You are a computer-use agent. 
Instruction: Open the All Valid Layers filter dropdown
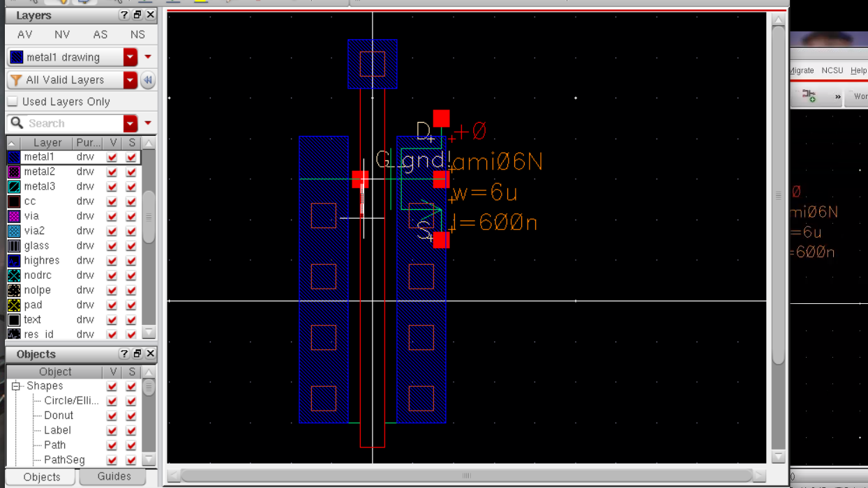click(x=130, y=80)
